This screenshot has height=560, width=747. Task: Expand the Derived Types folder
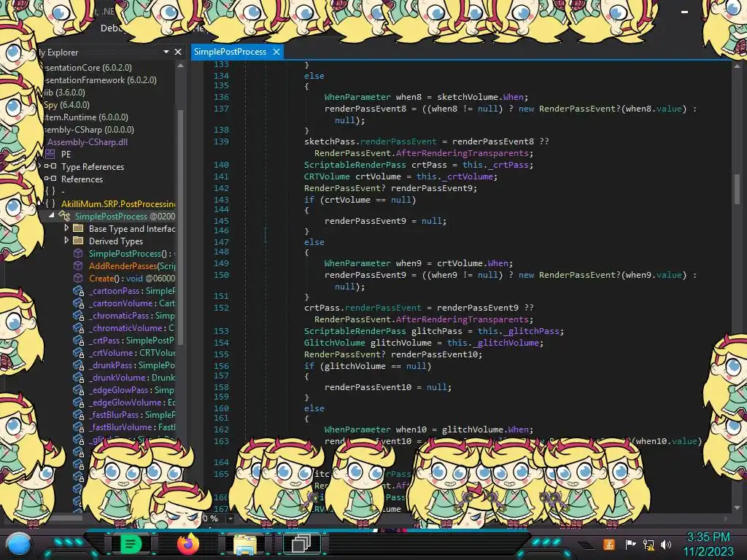(x=66, y=241)
